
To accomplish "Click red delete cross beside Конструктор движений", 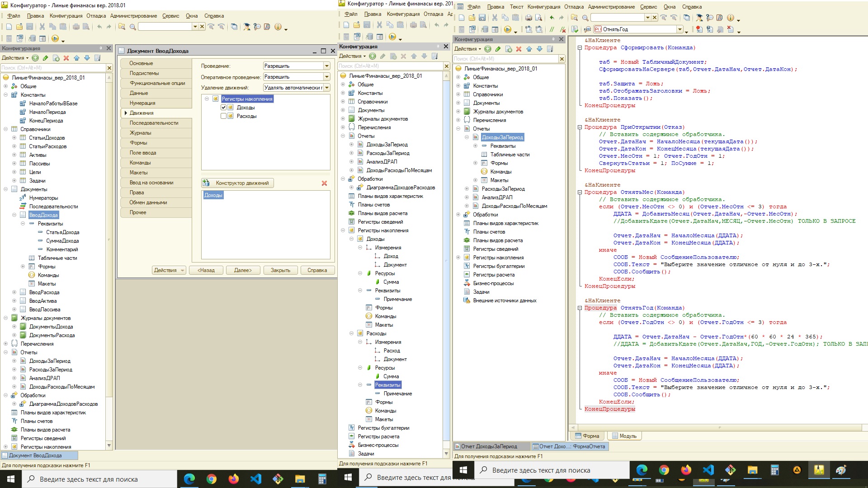I will pos(324,183).
